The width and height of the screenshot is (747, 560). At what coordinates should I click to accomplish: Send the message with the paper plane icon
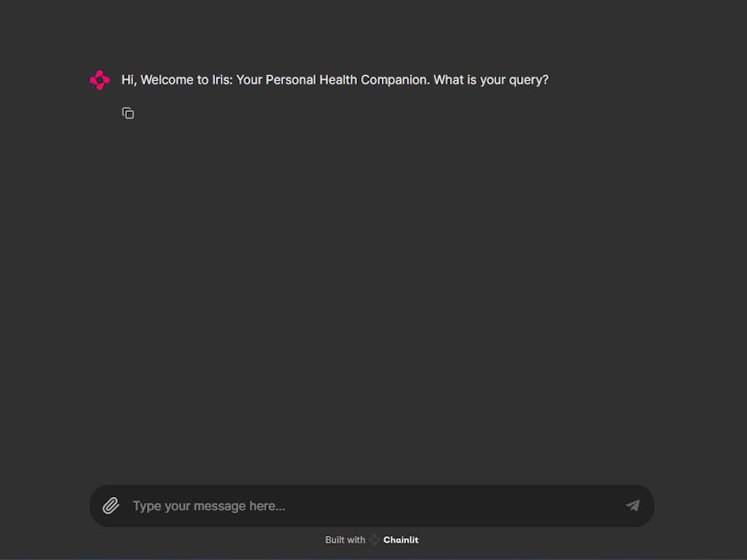[x=632, y=506]
